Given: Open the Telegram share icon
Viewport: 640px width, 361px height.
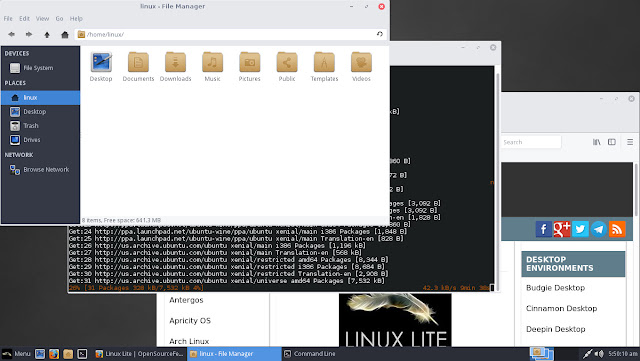Looking at the screenshot, I should pos(598,229).
